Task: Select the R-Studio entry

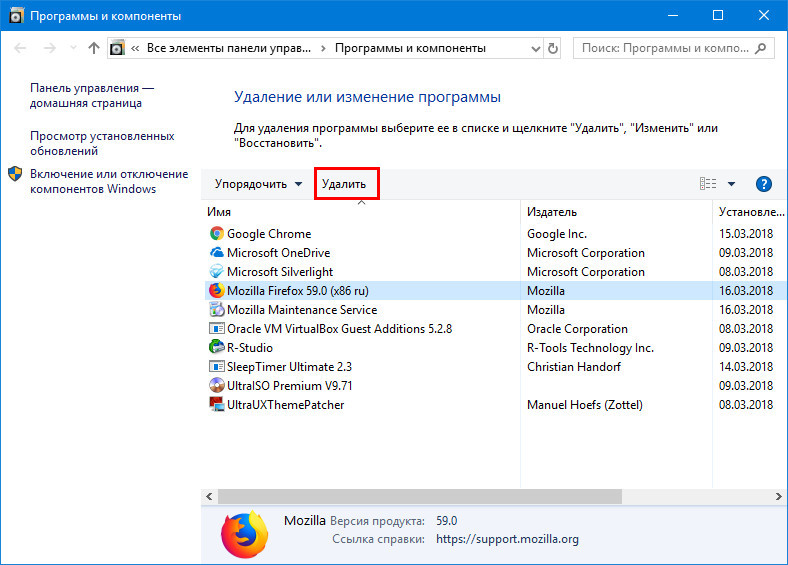Action: pyautogui.click(x=250, y=348)
